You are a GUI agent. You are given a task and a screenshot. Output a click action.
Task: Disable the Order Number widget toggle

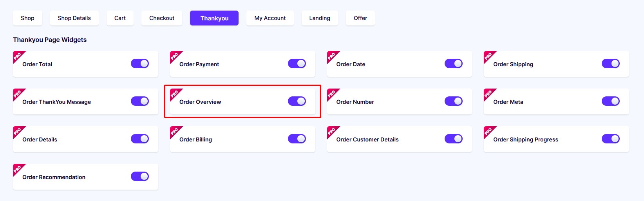click(454, 101)
